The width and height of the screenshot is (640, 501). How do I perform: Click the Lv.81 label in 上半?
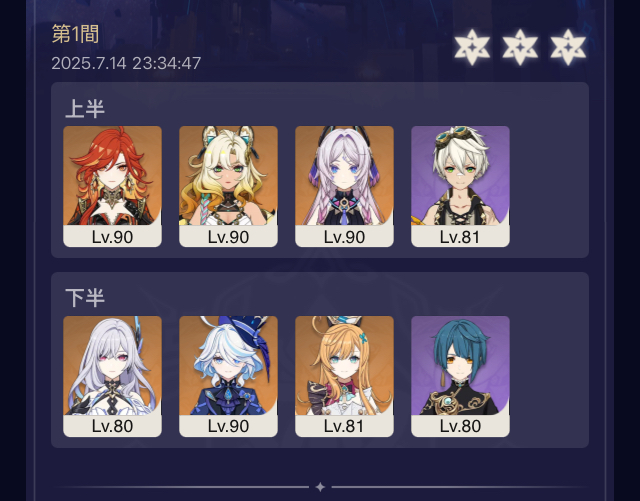tap(460, 237)
